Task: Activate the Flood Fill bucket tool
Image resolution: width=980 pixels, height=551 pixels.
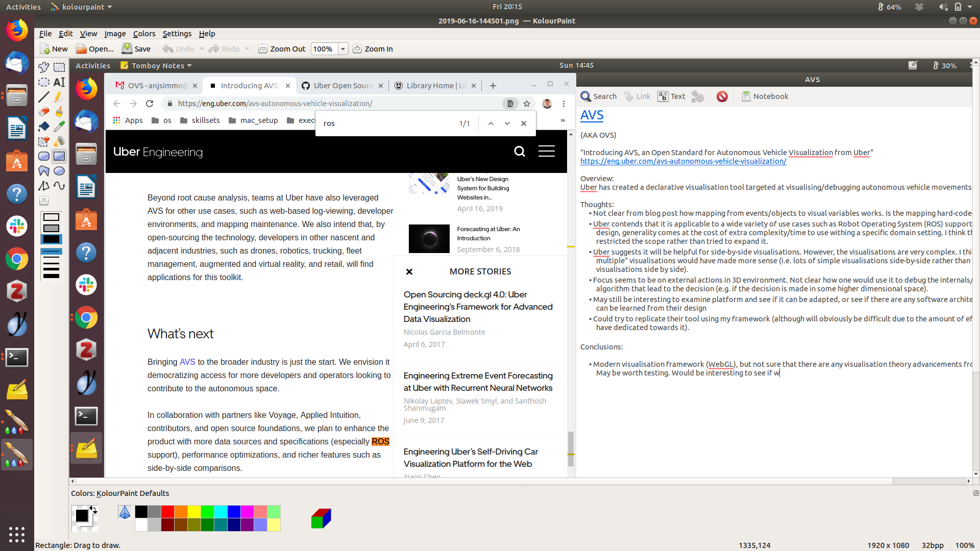Action: pos(44,126)
